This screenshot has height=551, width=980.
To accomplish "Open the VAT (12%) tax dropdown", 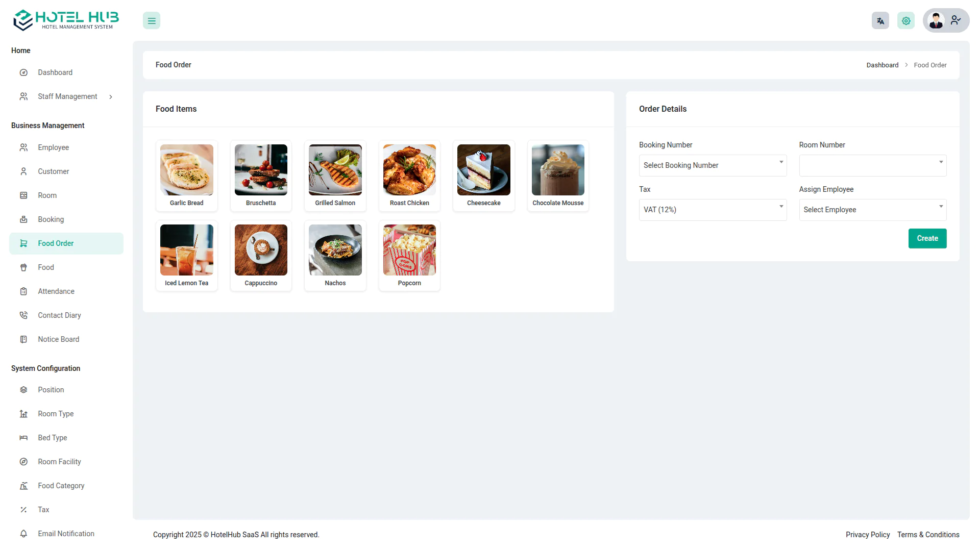I will pos(713,210).
